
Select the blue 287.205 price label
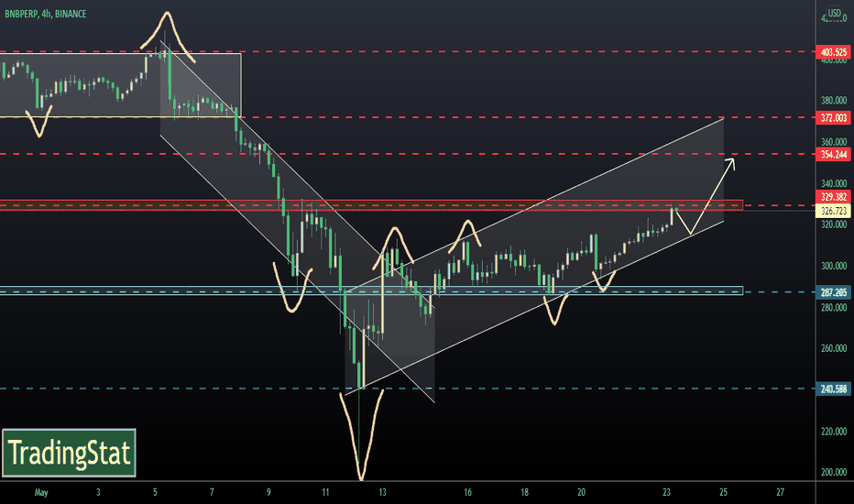[833, 292]
